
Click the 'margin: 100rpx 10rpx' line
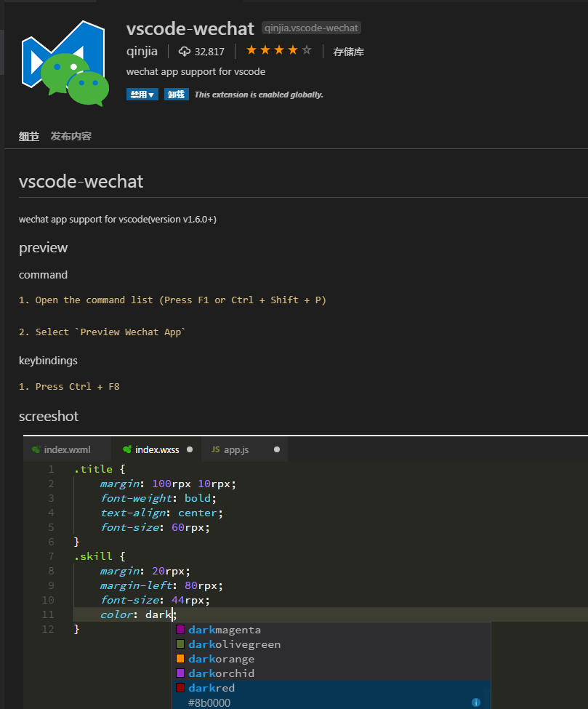[x=168, y=484]
